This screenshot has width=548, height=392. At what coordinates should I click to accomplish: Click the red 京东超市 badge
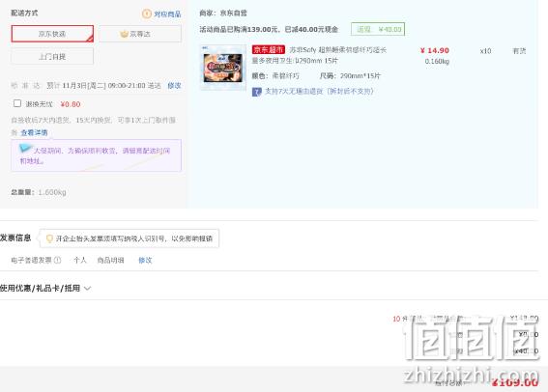coord(269,50)
